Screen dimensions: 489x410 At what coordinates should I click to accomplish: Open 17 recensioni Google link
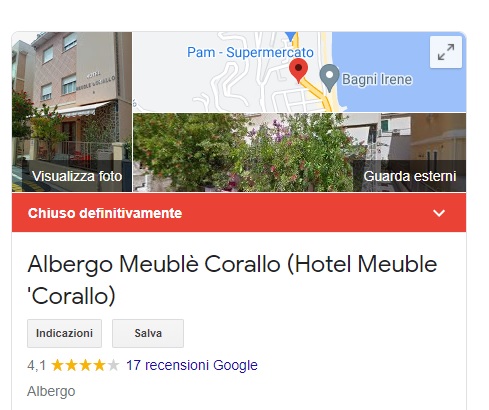pos(192,365)
